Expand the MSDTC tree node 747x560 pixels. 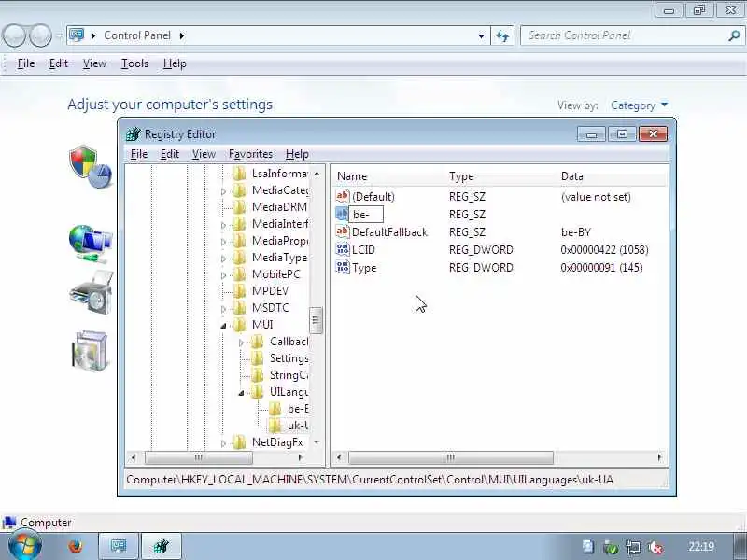(x=223, y=309)
